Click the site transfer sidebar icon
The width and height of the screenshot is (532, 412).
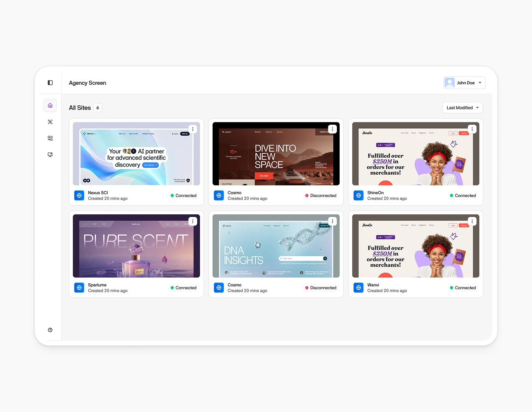click(x=50, y=138)
